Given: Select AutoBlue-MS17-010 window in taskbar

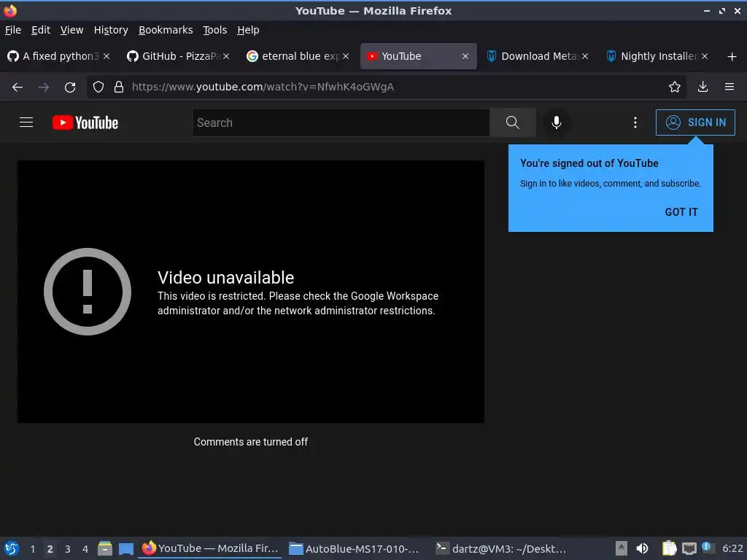Looking at the screenshot, I should click(x=355, y=548).
